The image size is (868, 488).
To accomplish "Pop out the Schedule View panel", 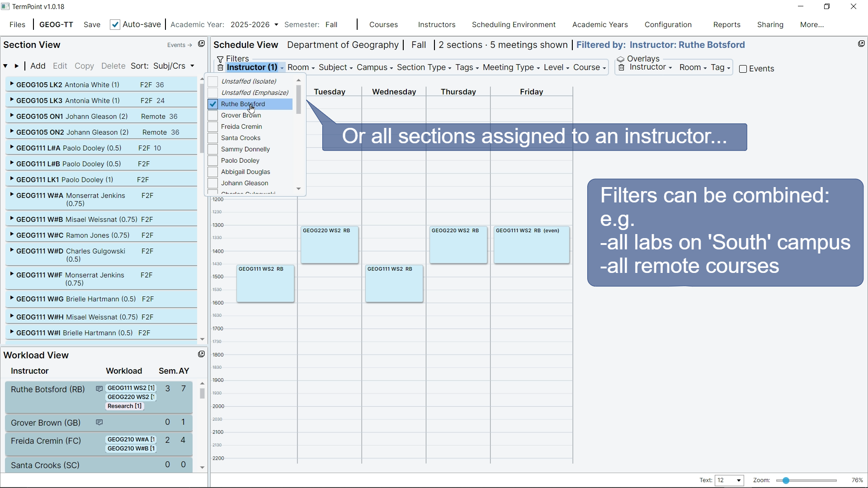I will [x=862, y=44].
